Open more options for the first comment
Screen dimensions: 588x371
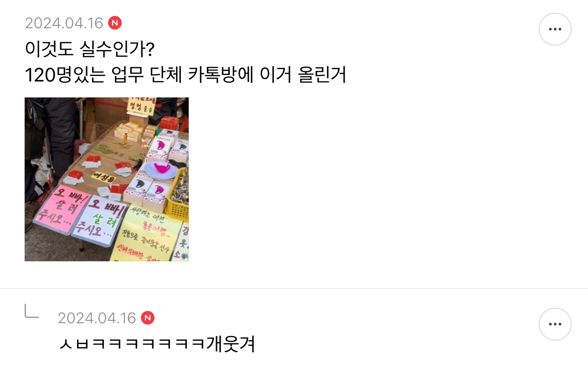[555, 29]
